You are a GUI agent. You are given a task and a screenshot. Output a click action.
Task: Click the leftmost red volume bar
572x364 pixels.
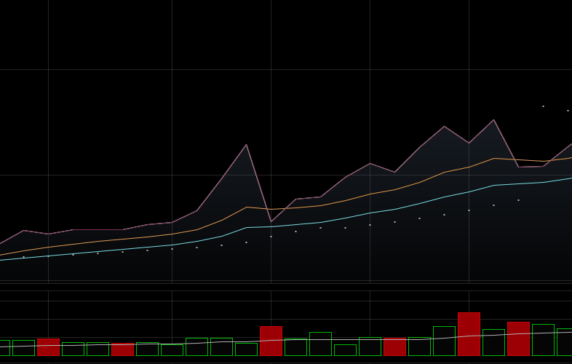(x=48, y=347)
